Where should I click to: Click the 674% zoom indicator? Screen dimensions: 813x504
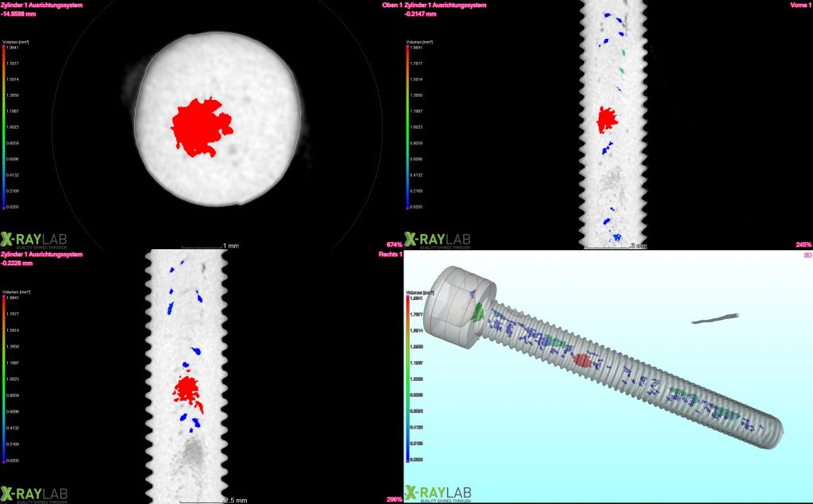tap(395, 244)
